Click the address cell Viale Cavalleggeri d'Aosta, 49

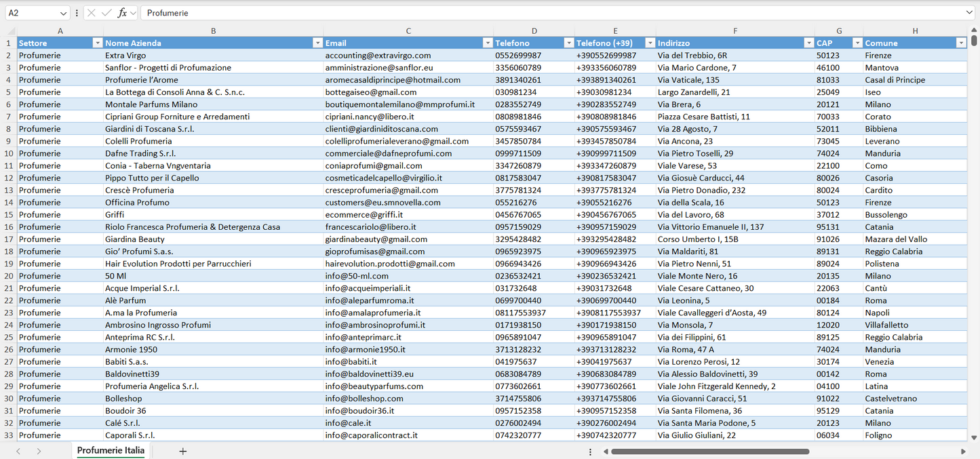(x=735, y=313)
